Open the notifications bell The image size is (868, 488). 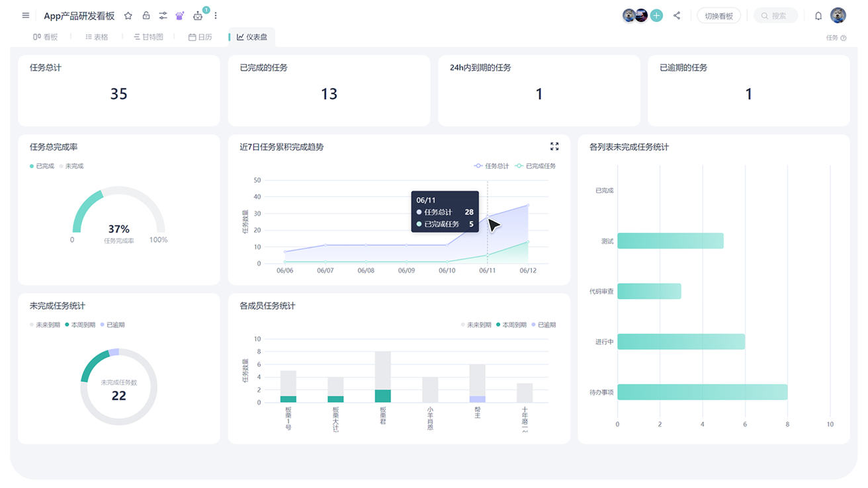pyautogui.click(x=818, y=15)
